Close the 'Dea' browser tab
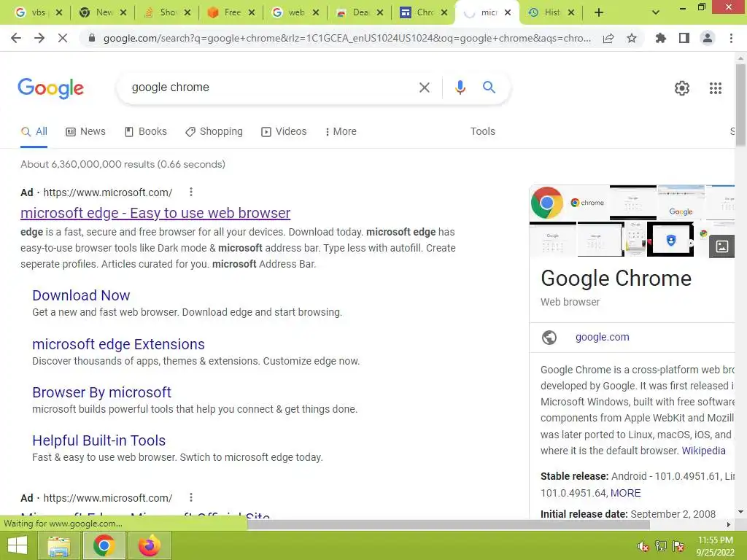 pos(379,12)
